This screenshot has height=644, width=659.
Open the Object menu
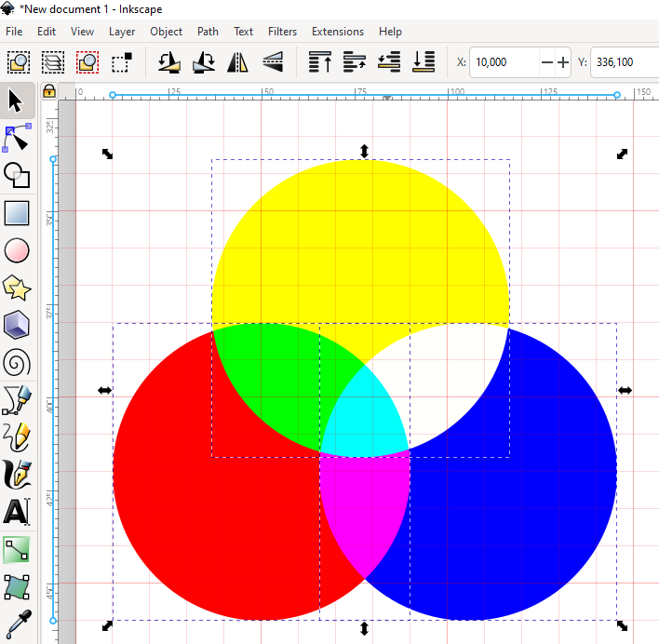pyautogui.click(x=167, y=32)
